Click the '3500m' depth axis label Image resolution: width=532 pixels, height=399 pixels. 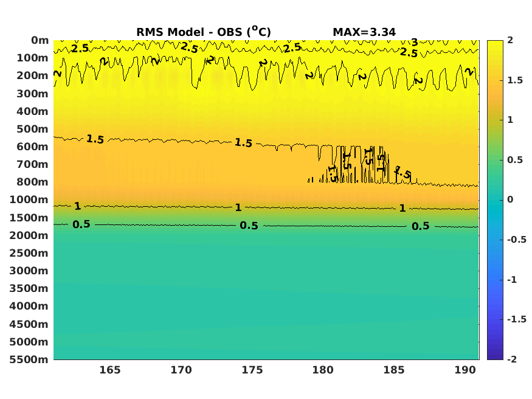coord(29,288)
